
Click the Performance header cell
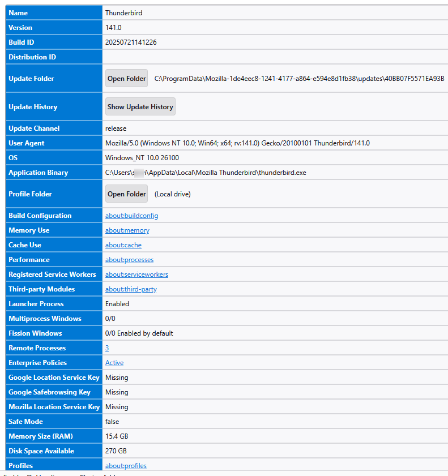pyautogui.click(x=54, y=260)
